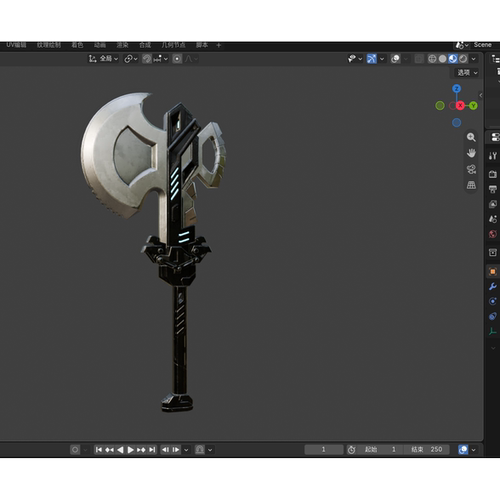Image resolution: width=500 pixels, height=500 pixels.
Task: Open the playback options dropdown arrow
Action: point(186,450)
